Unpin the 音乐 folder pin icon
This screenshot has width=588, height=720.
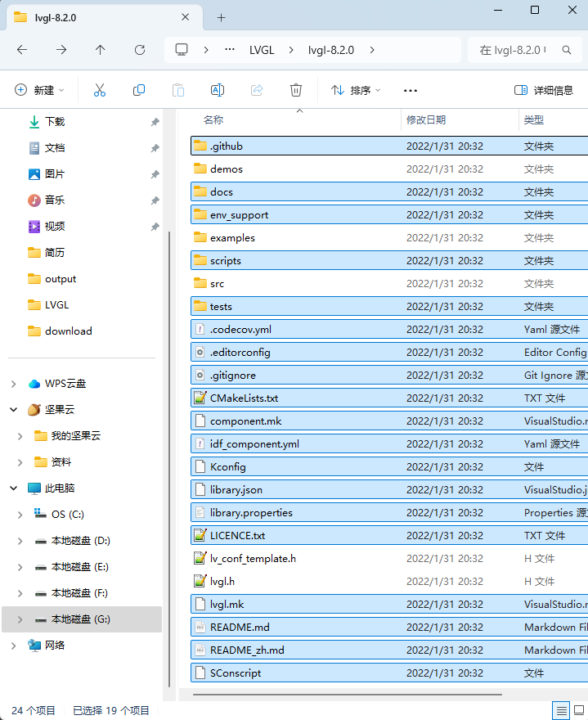tap(155, 200)
